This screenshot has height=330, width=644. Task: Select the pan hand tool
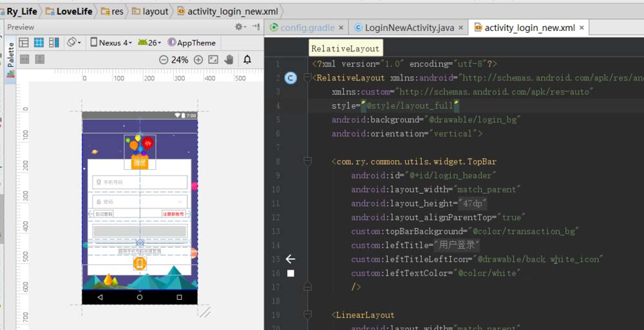(229, 60)
